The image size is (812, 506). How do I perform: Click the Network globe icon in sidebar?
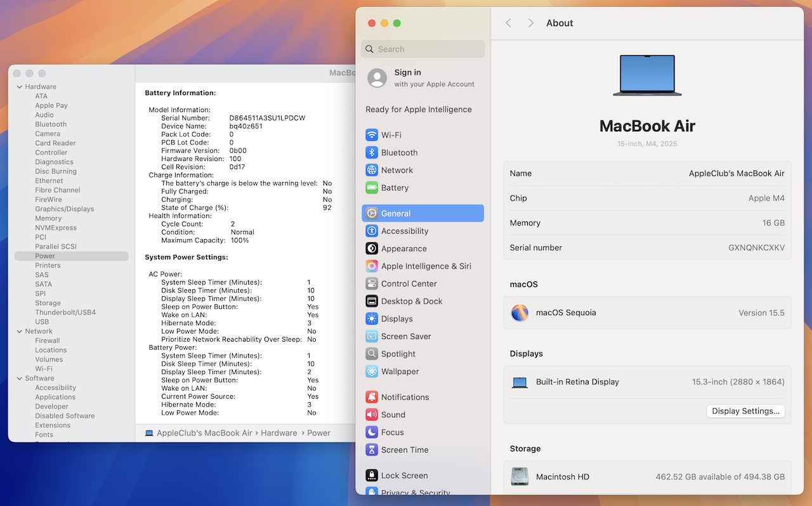[372, 170]
